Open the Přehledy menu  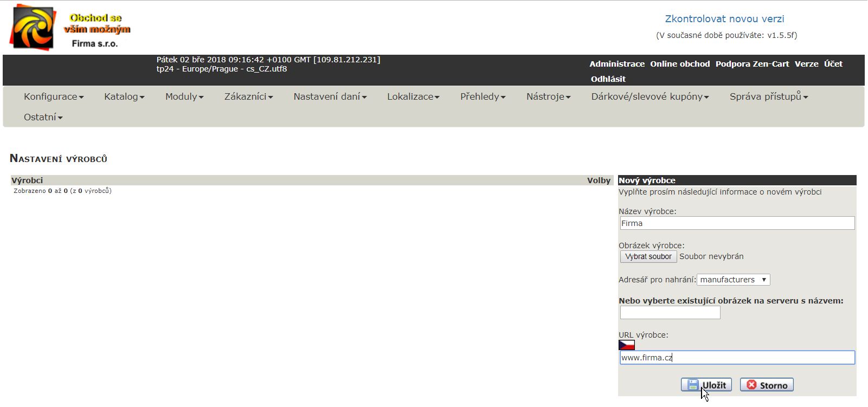point(483,96)
